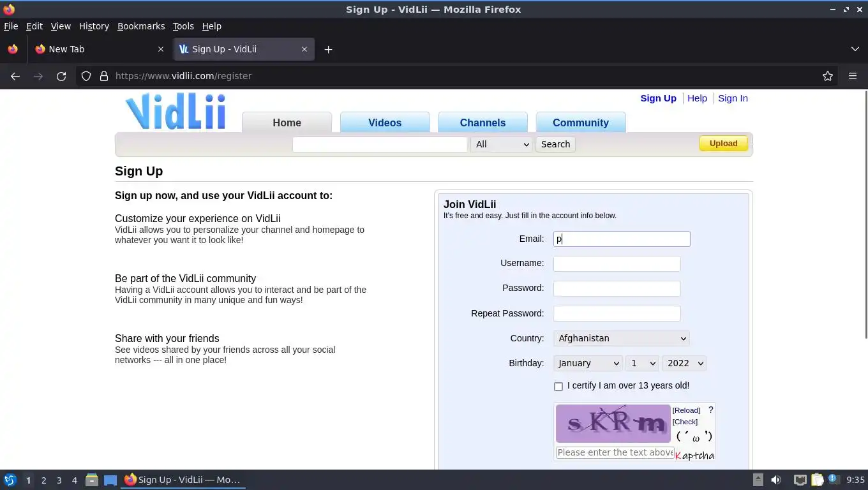Open the View menu

61,26
